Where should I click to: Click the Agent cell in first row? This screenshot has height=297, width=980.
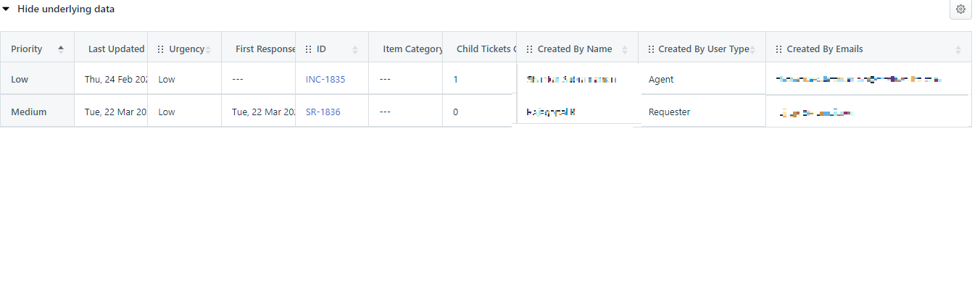pyautogui.click(x=661, y=80)
